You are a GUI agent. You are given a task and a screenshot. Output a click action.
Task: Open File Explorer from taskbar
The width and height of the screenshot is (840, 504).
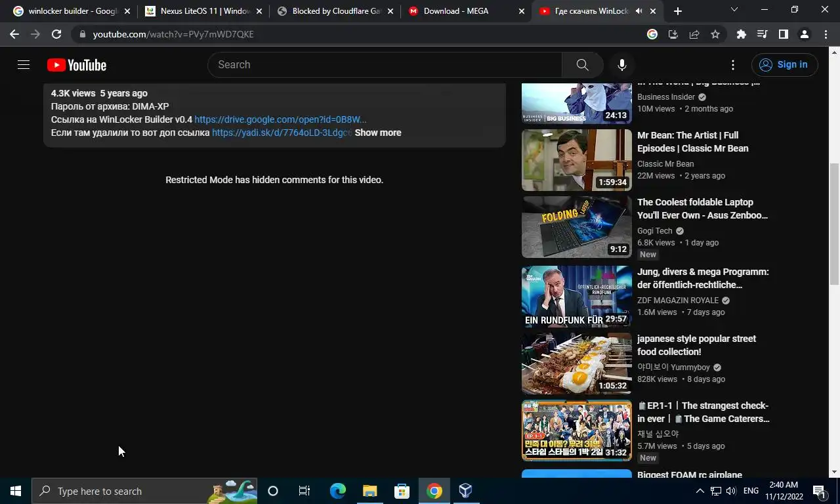tap(370, 491)
